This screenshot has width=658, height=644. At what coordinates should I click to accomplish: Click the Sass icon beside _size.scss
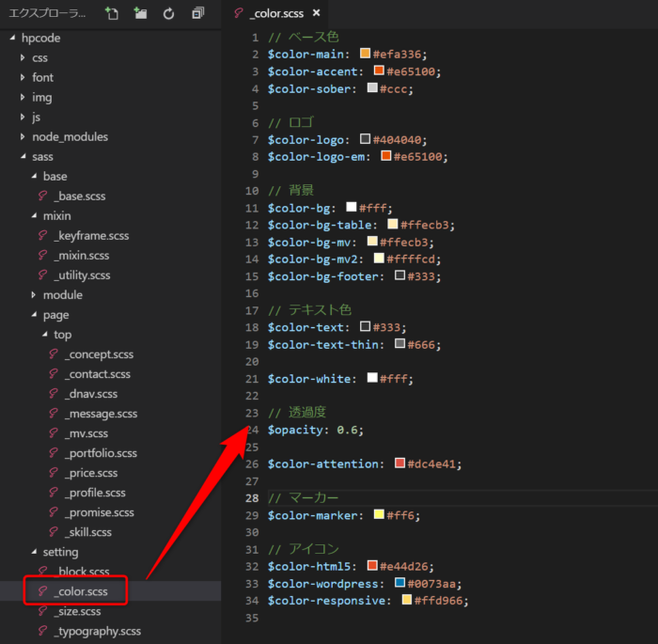[x=42, y=611]
